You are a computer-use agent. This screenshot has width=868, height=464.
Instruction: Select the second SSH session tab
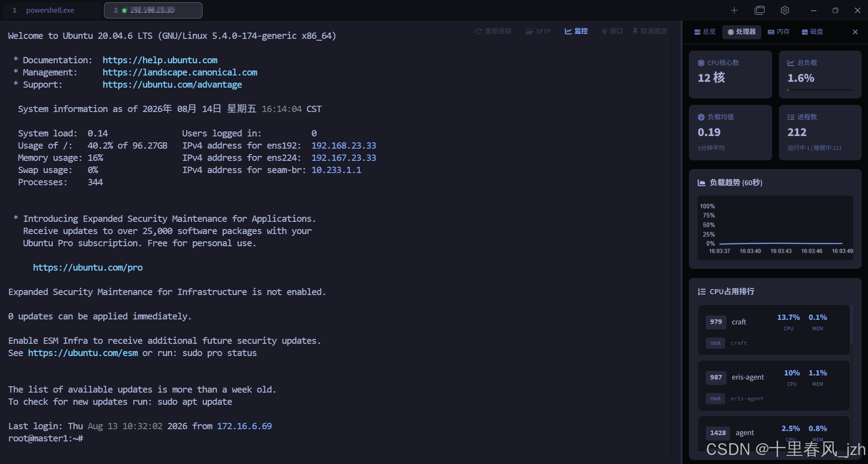tap(153, 10)
